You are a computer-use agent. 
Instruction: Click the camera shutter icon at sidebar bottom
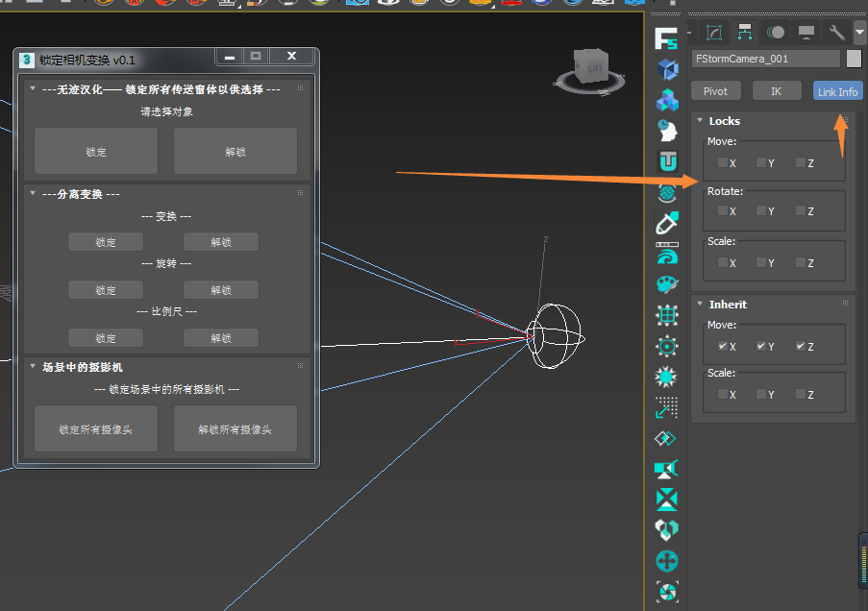(666, 592)
